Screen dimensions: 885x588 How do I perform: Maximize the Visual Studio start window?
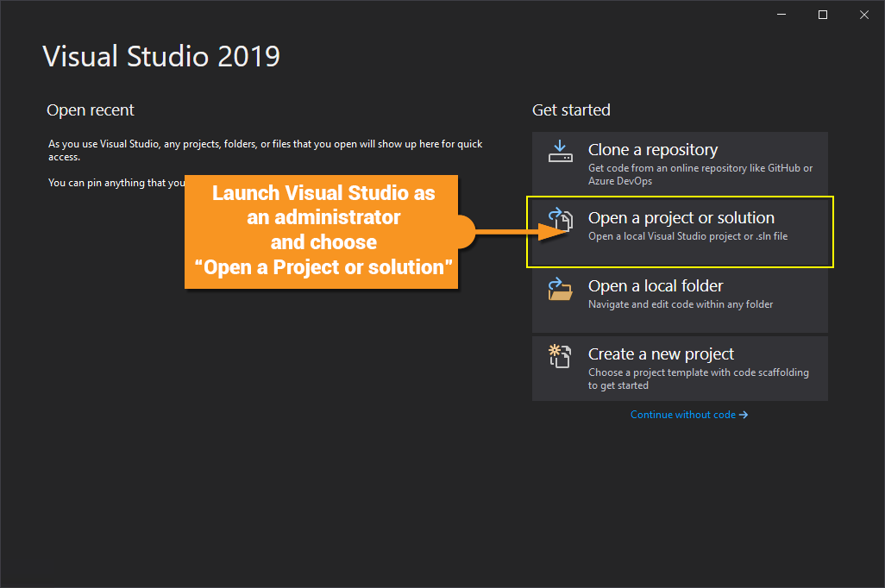tap(823, 15)
